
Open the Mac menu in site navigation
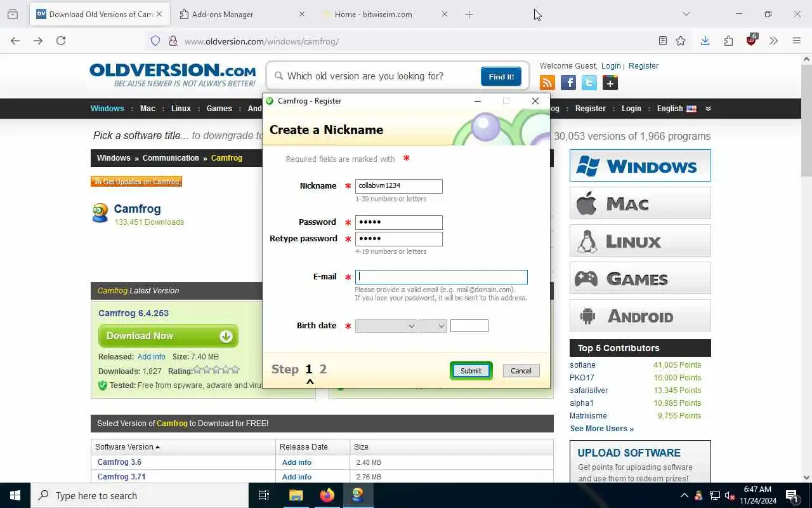[x=148, y=109]
